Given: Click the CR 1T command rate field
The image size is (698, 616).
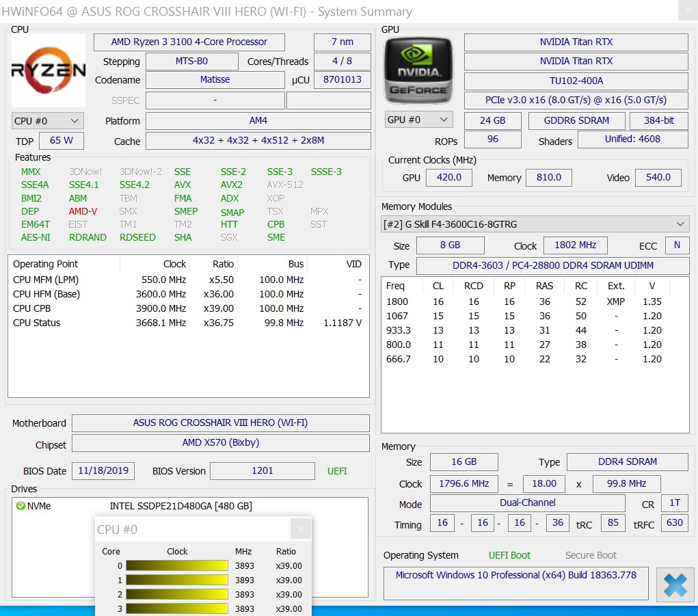Looking at the screenshot, I should click(x=675, y=503).
